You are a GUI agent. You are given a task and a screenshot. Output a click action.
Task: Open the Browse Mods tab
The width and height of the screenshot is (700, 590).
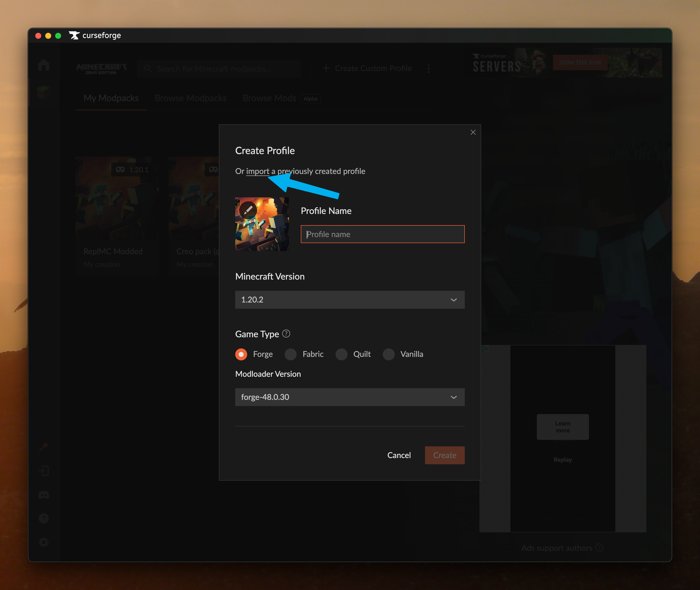point(269,98)
